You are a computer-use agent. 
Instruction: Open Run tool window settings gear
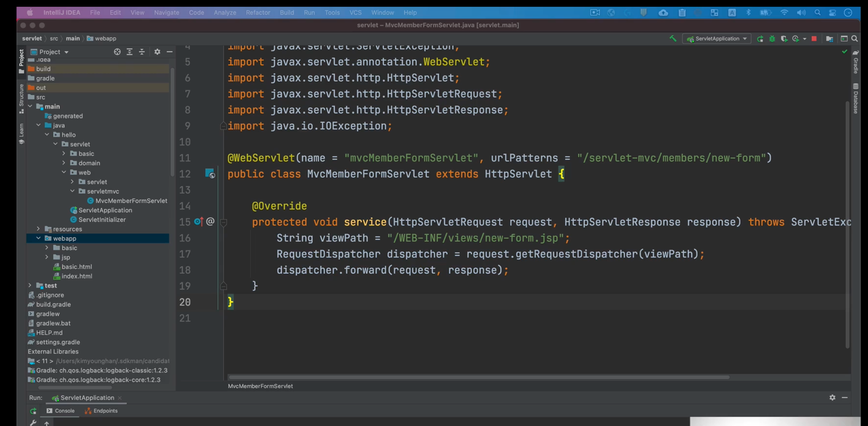[x=832, y=397]
